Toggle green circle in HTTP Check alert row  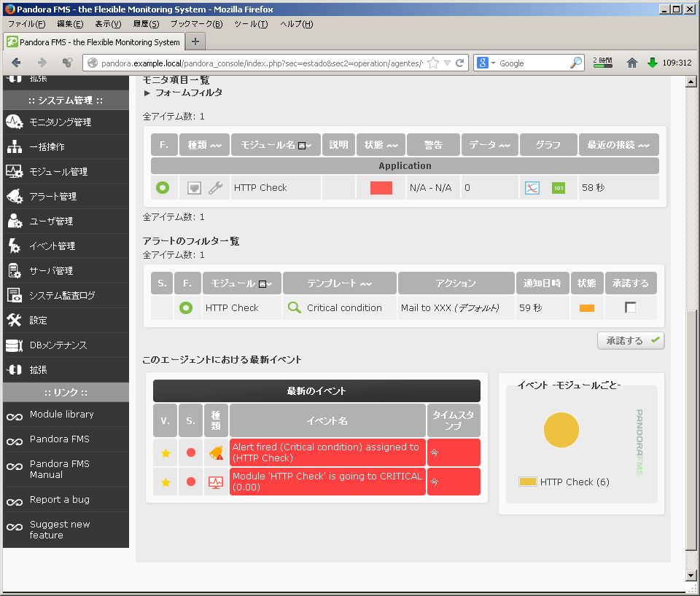pyautogui.click(x=186, y=307)
